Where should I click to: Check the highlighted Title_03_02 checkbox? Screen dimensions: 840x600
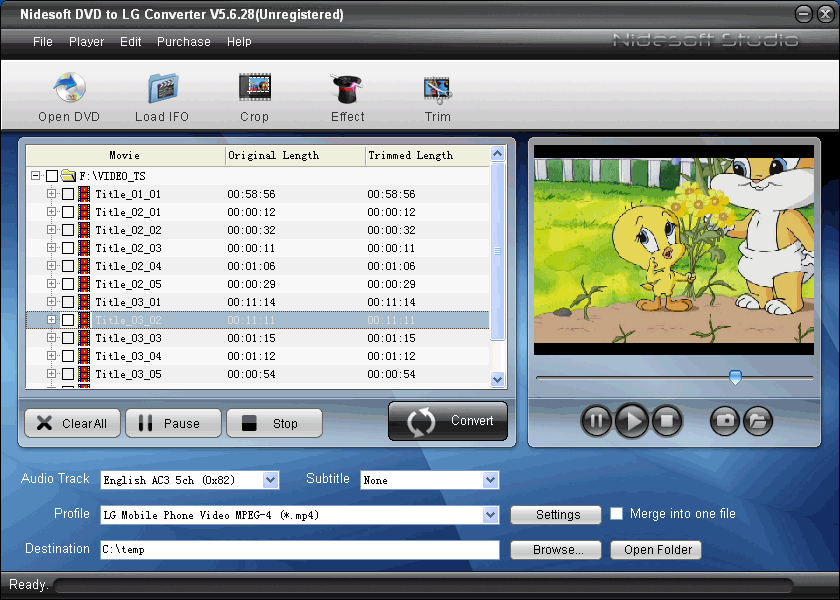68,320
